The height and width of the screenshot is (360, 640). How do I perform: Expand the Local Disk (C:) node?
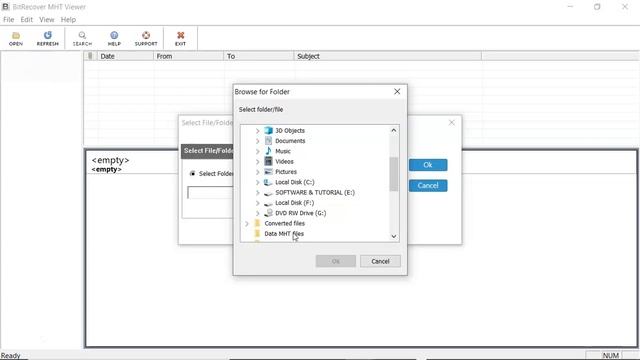[258, 182]
